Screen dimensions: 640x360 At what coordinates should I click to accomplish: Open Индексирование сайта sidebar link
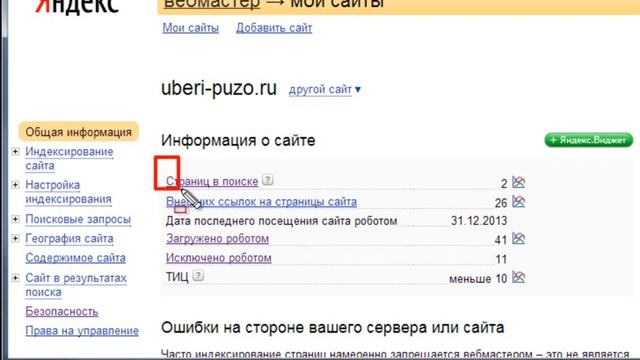[x=69, y=158]
